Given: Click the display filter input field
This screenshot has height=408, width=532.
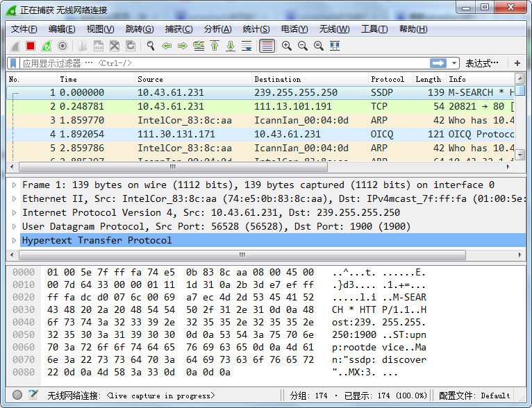Looking at the screenshot, I should tap(224, 63).
